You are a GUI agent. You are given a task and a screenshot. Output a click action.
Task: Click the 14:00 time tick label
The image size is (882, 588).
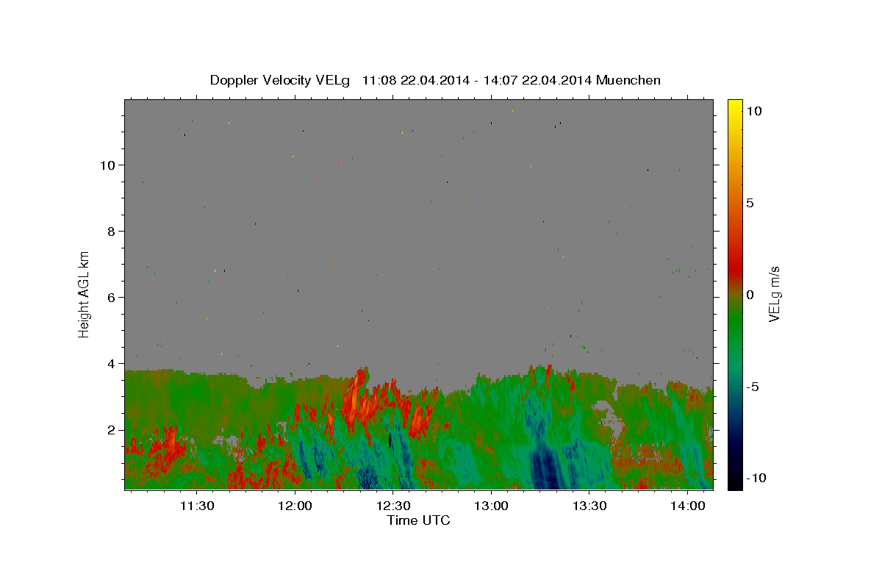pos(687,506)
